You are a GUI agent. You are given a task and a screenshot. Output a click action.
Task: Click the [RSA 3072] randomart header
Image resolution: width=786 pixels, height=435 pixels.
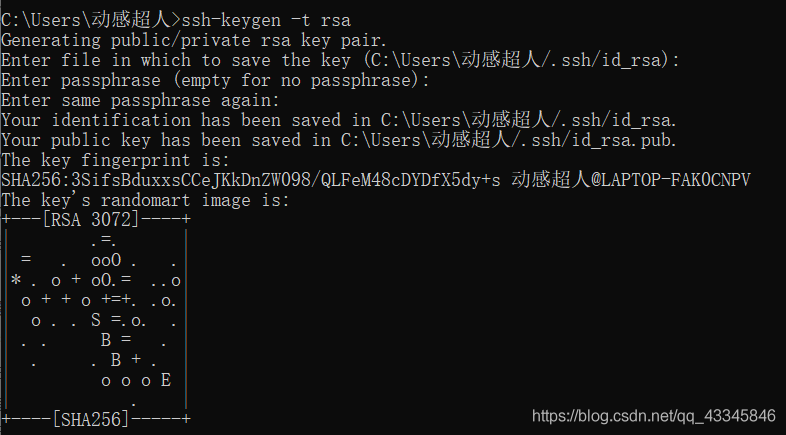[91, 220]
